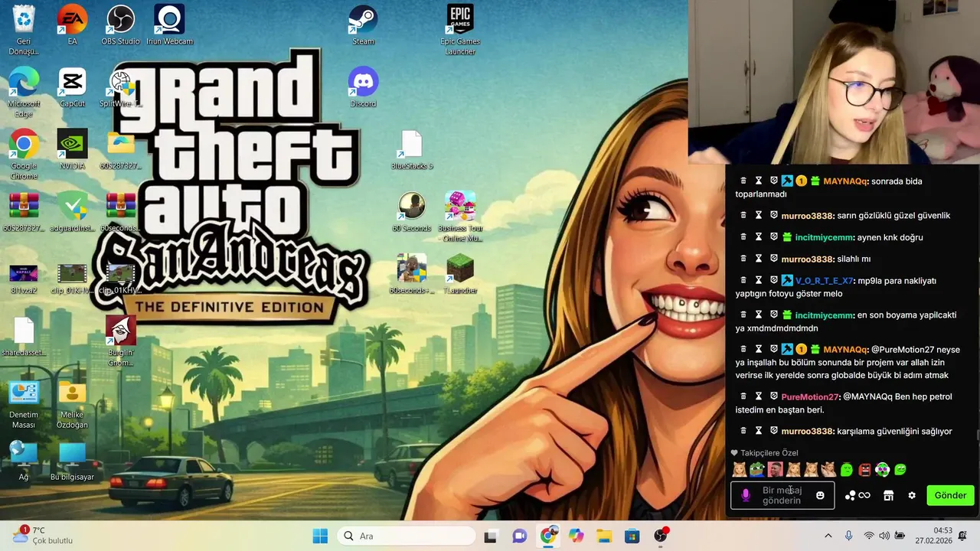This screenshot has width=980, height=551.
Task: Open Task View from the taskbar
Action: click(491, 536)
